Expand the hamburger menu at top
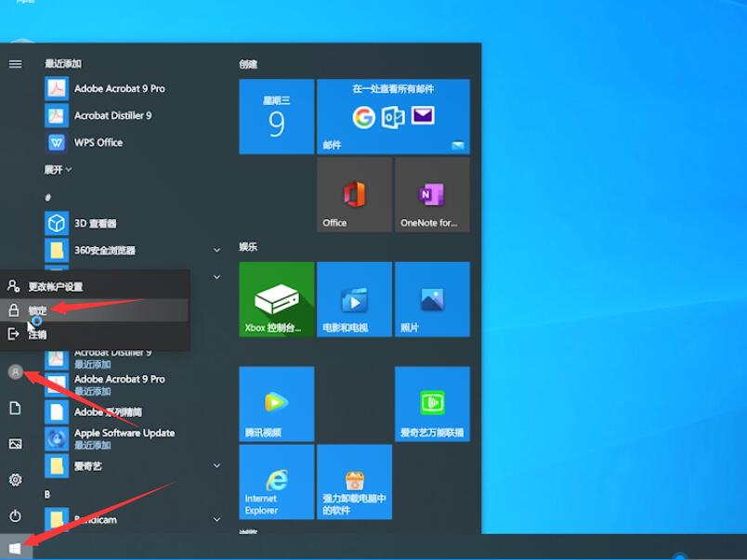Viewport: 747px width, 560px height. (15, 64)
